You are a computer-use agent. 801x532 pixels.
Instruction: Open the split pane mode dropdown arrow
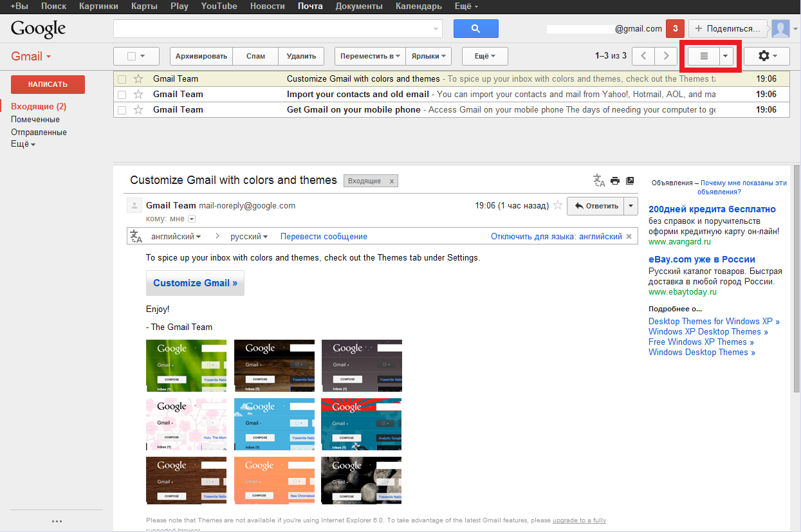726,56
